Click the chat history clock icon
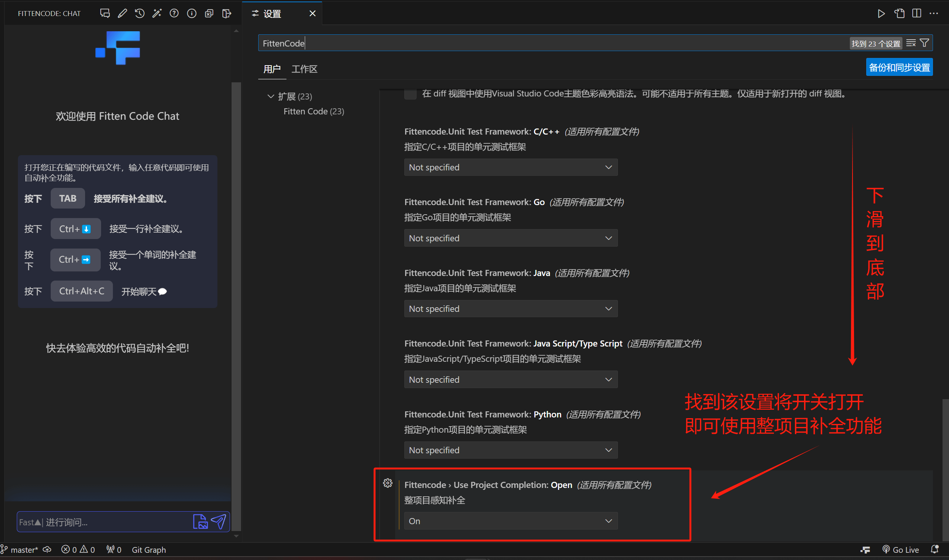 [140, 13]
